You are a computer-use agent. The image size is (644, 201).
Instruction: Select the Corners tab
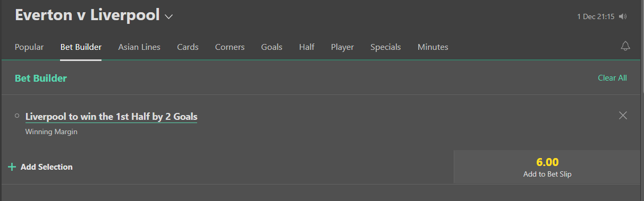tap(230, 47)
